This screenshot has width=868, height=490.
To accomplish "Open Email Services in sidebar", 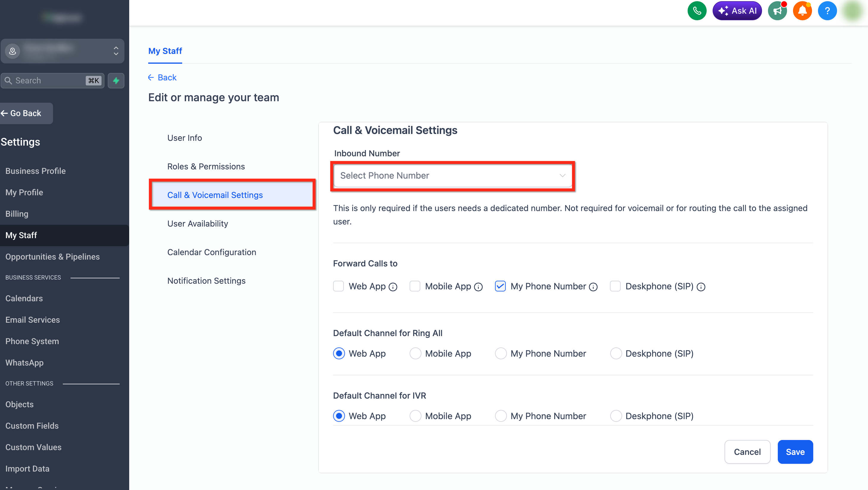I will pos(32,320).
